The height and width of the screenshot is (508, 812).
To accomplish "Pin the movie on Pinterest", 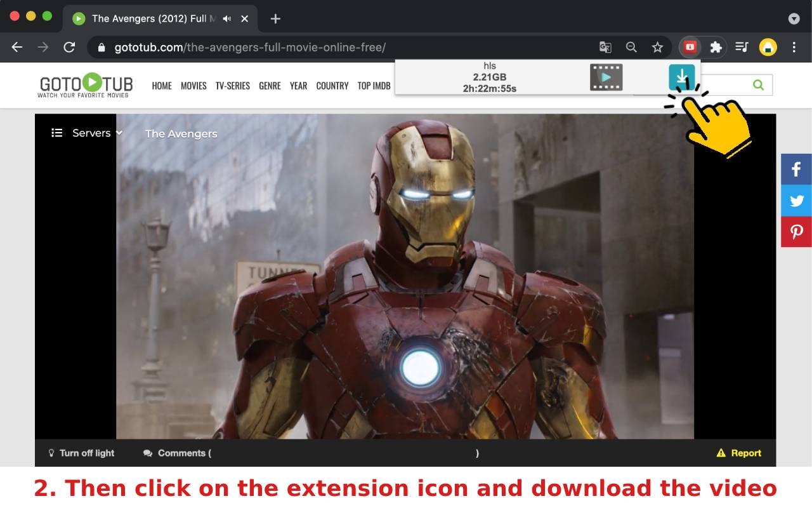I will (x=796, y=232).
